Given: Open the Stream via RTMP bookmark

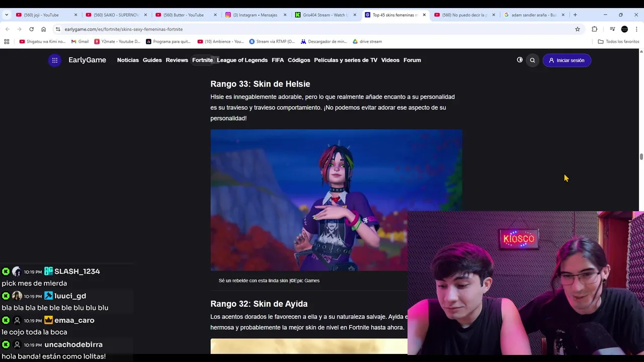Looking at the screenshot, I should coord(272,42).
